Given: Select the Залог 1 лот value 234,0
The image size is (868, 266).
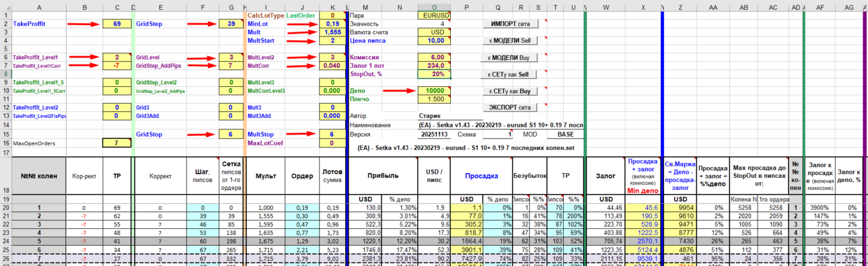Looking at the screenshot, I should 435,66.
